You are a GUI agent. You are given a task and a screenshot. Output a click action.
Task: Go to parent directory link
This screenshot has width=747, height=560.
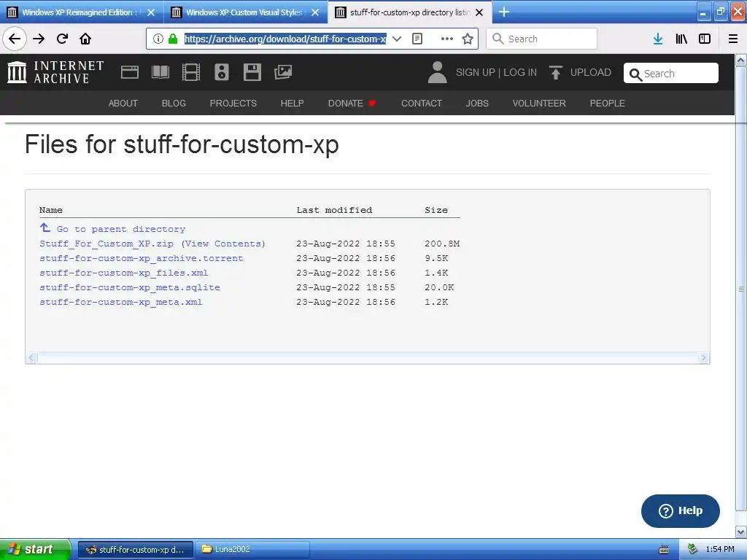point(121,229)
